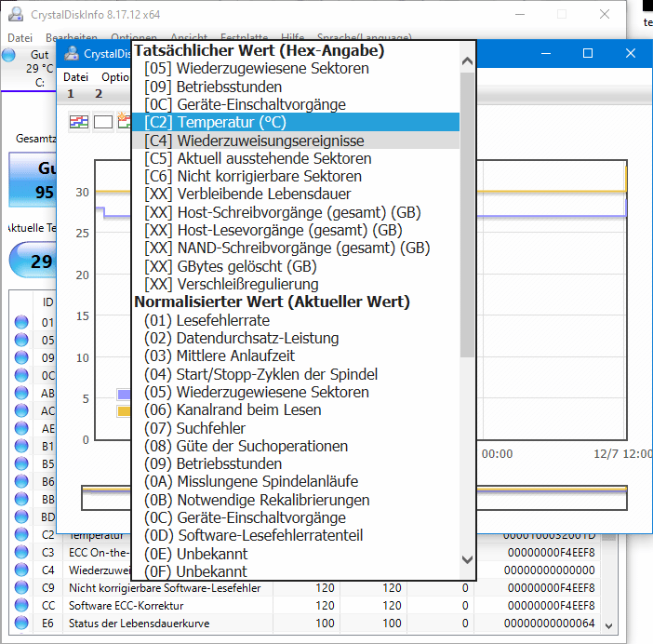
Task: Click the show-all-disks graph toolbar icon
Action: point(79,122)
